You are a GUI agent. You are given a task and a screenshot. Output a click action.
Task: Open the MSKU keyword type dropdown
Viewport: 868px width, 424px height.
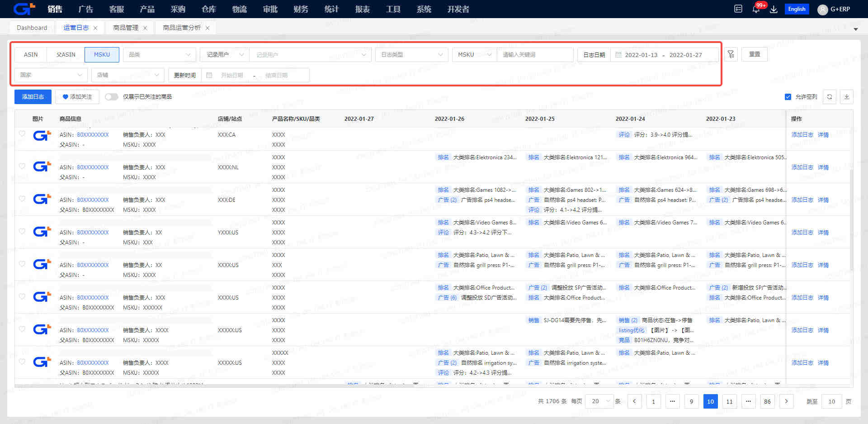pos(474,55)
